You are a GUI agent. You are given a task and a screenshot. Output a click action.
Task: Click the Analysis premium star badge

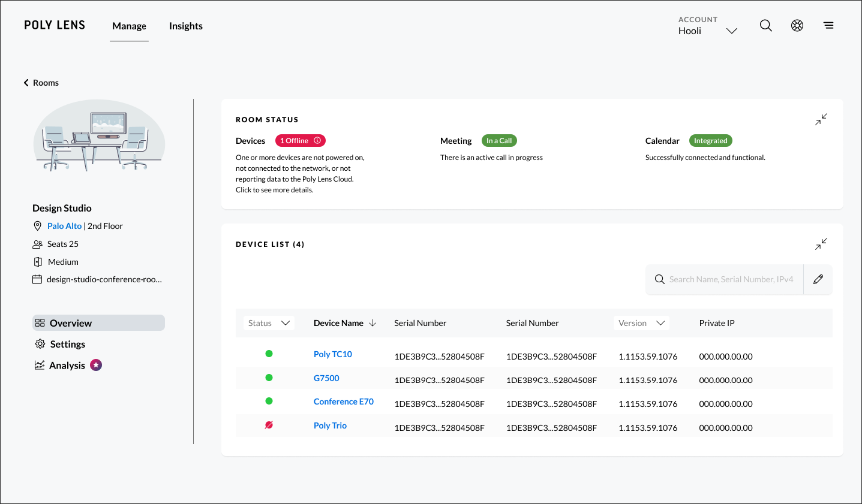coord(96,365)
